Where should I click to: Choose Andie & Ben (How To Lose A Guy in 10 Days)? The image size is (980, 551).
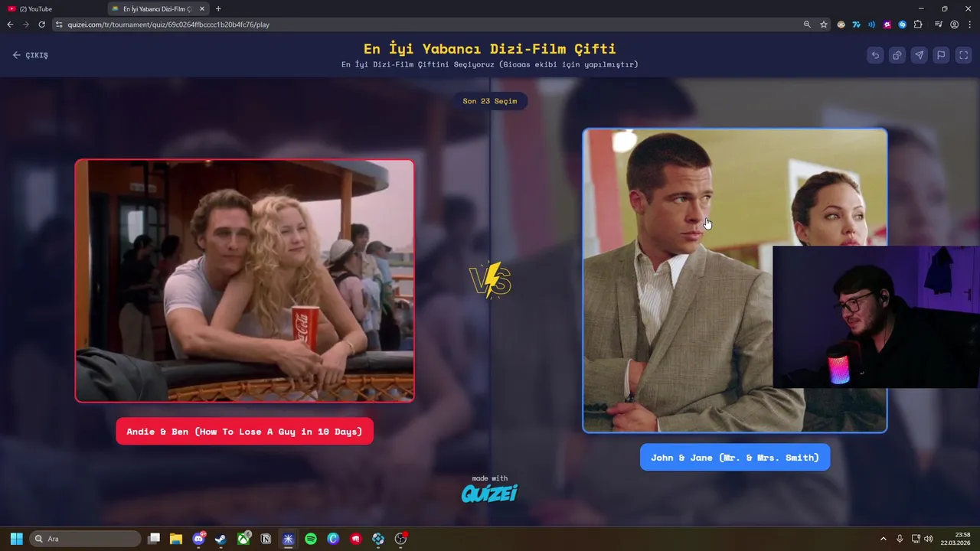click(244, 432)
